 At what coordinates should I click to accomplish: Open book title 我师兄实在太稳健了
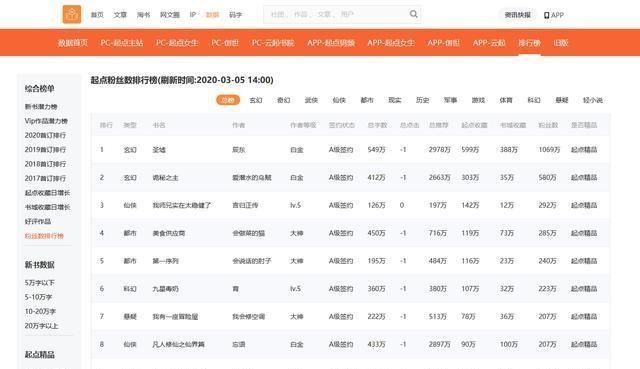182,205
